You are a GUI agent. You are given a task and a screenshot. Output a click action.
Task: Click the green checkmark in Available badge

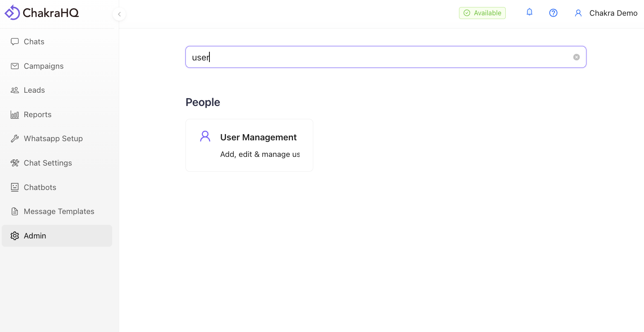tap(467, 13)
